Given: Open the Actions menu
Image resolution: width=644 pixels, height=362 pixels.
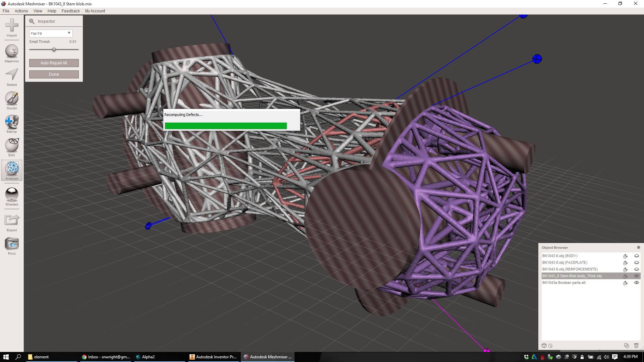Looking at the screenshot, I should click(21, 11).
